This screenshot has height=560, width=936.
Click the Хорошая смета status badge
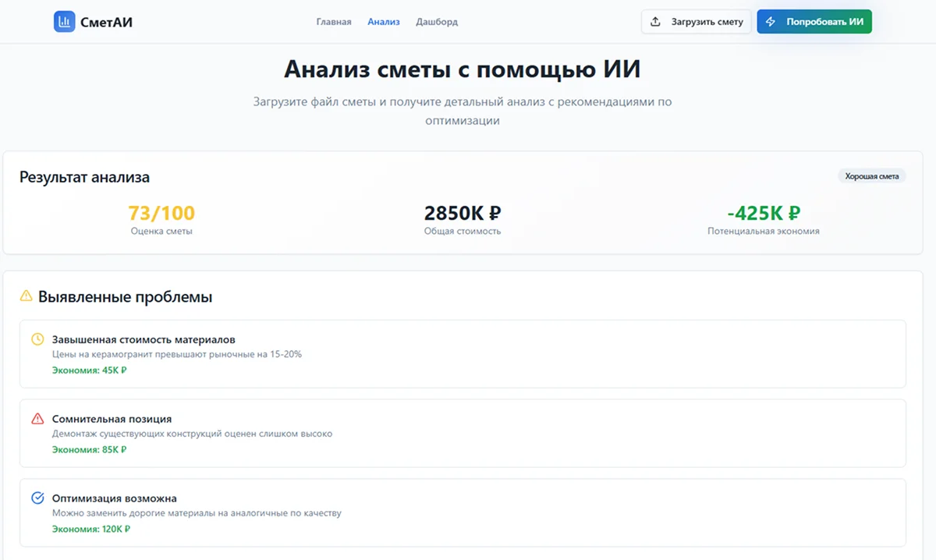point(872,176)
